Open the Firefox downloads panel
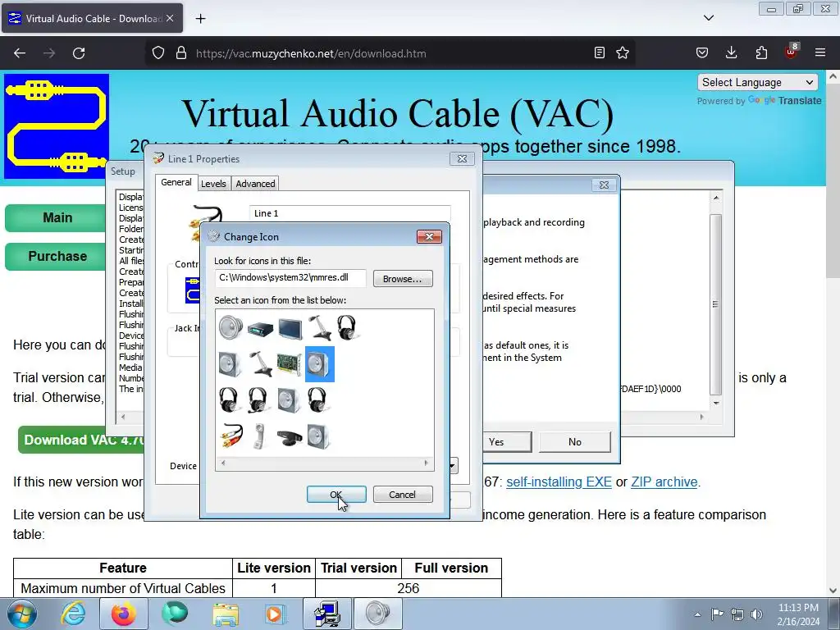 point(731,53)
